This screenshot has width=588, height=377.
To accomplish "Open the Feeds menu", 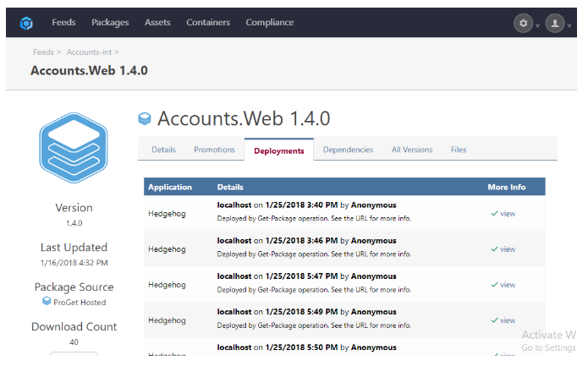I will pyautogui.click(x=63, y=23).
